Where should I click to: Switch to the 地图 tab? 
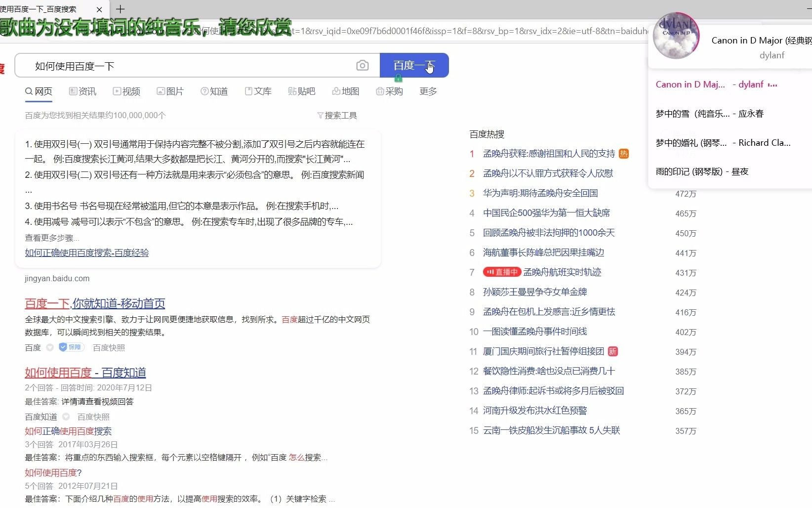pos(345,91)
